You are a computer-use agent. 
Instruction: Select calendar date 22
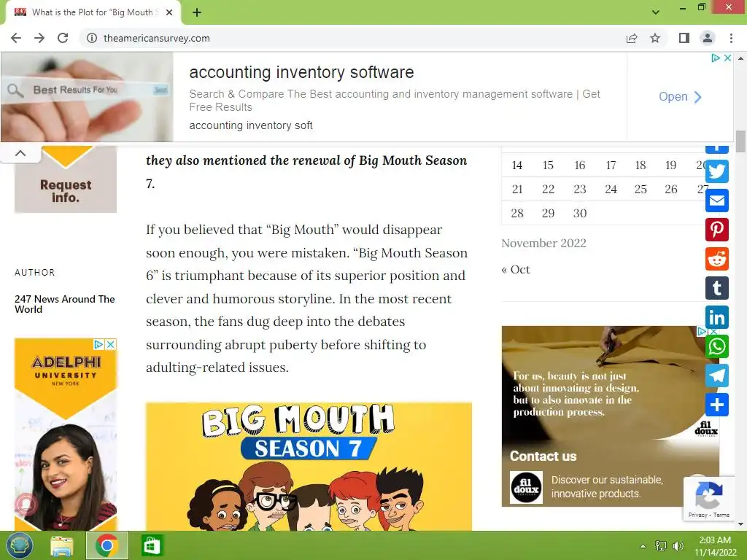[548, 190]
